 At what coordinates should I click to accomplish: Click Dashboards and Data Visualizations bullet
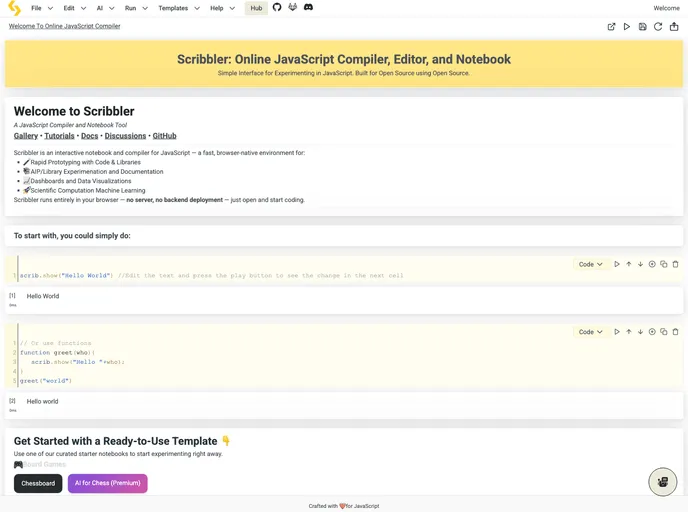(x=77, y=181)
